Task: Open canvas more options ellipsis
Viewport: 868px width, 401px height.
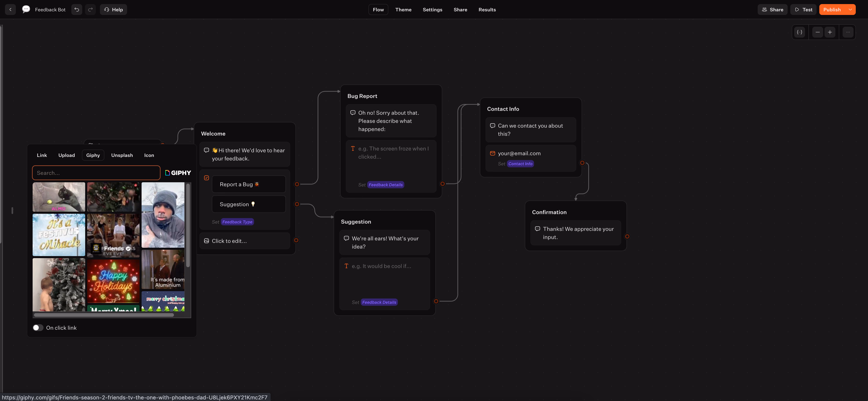Action: click(x=848, y=32)
